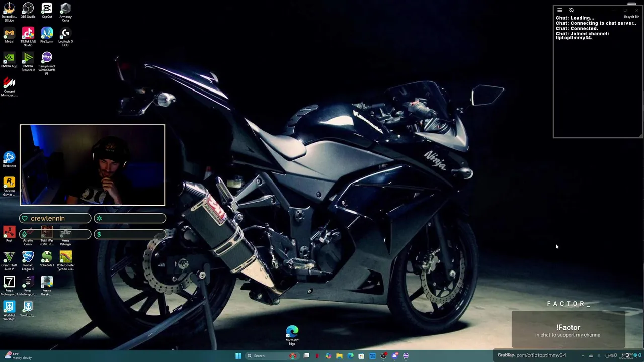Switch to Discord in the taskbar
Screen dimensions: 644x362
coord(395,356)
